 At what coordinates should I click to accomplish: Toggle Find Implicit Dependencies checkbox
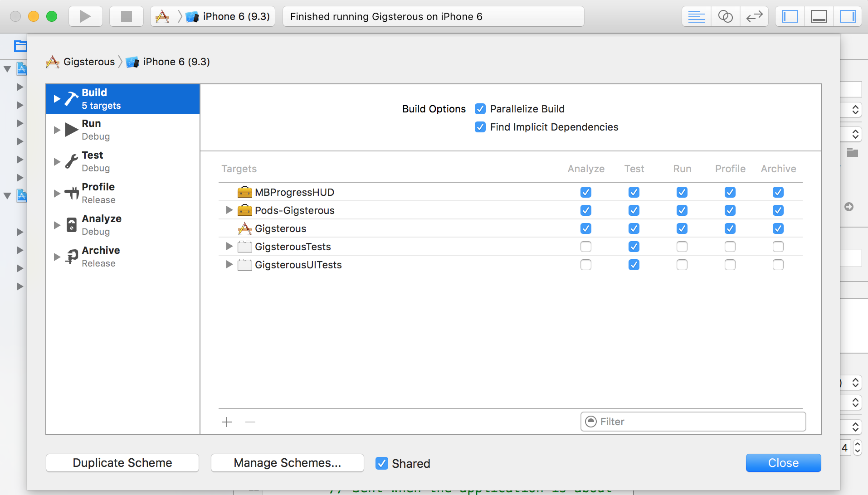[480, 127]
